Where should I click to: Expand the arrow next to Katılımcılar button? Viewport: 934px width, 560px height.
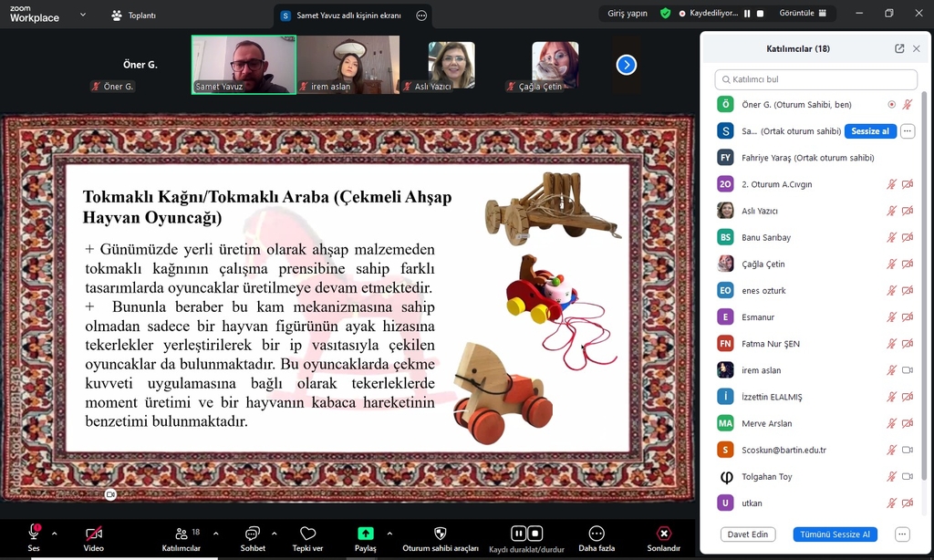(215, 534)
